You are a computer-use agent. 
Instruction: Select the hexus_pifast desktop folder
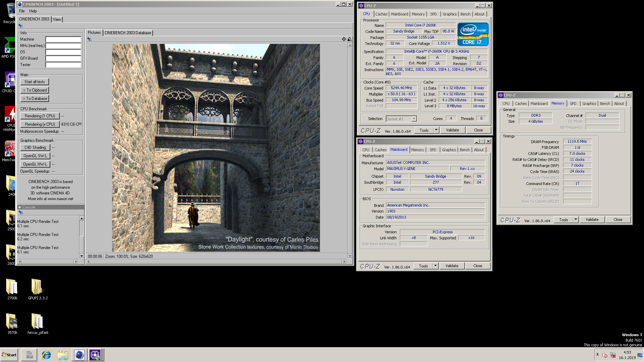click(x=38, y=323)
